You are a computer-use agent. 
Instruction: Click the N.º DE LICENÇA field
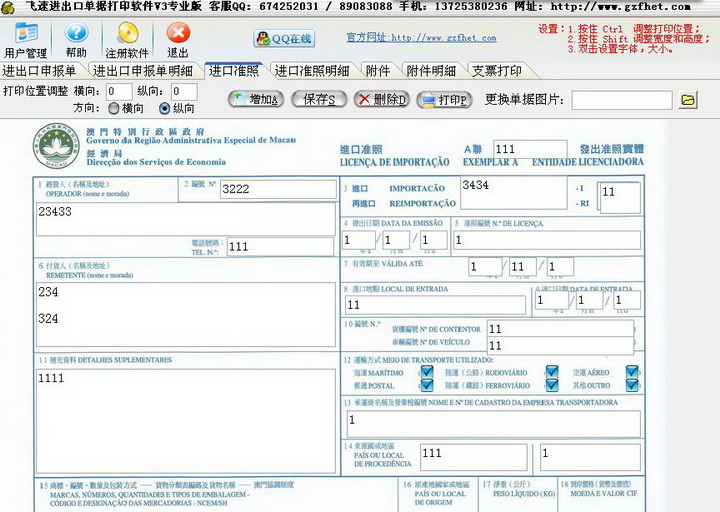547,240
